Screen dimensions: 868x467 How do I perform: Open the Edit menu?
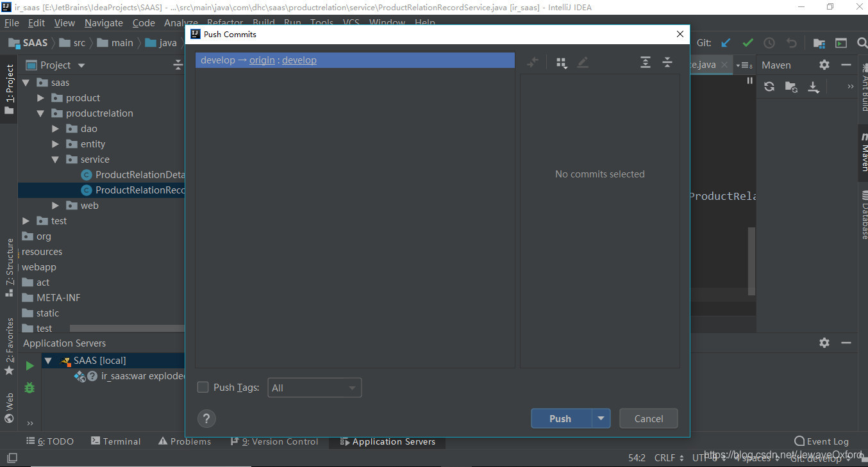pyautogui.click(x=37, y=22)
